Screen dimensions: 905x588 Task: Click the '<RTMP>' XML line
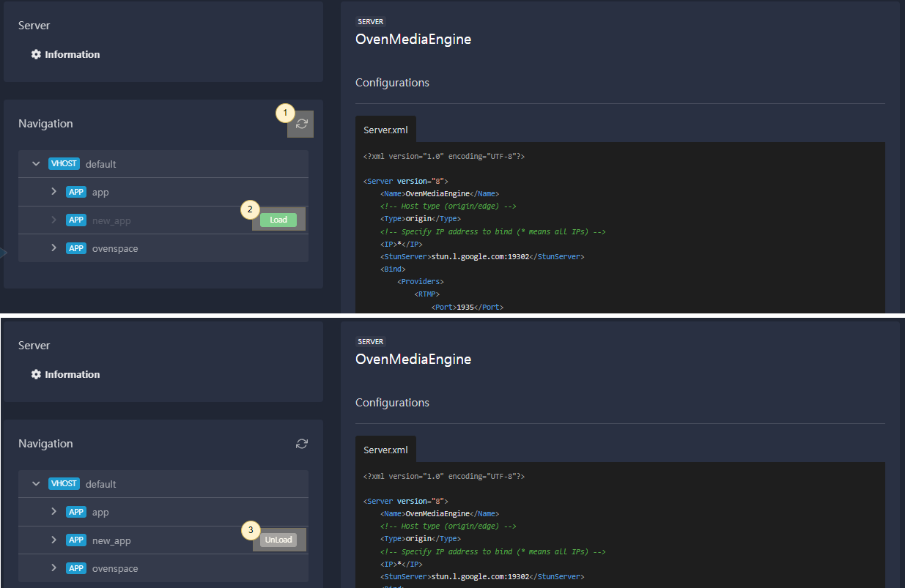coord(426,294)
